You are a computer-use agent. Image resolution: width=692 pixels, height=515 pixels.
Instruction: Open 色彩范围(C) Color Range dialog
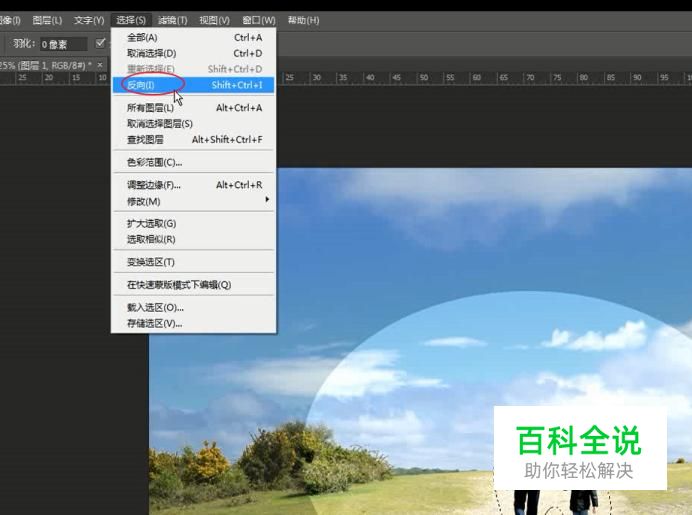[x=154, y=162]
